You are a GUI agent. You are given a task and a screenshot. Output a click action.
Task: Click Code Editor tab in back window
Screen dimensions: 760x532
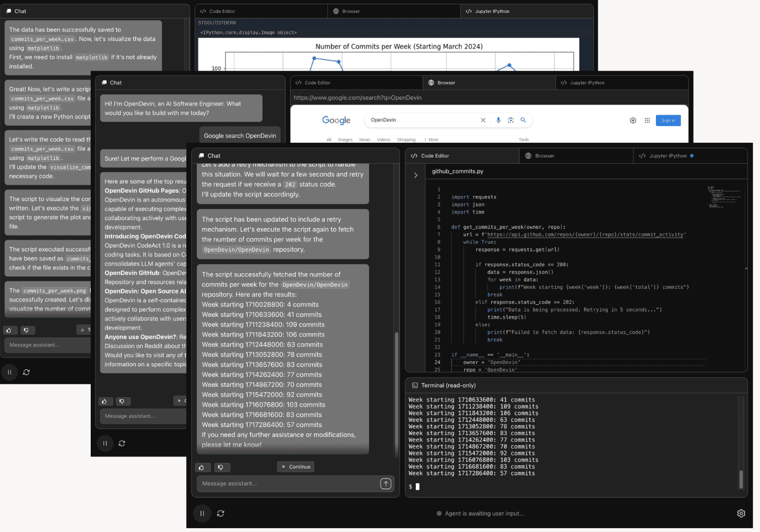[x=261, y=11]
